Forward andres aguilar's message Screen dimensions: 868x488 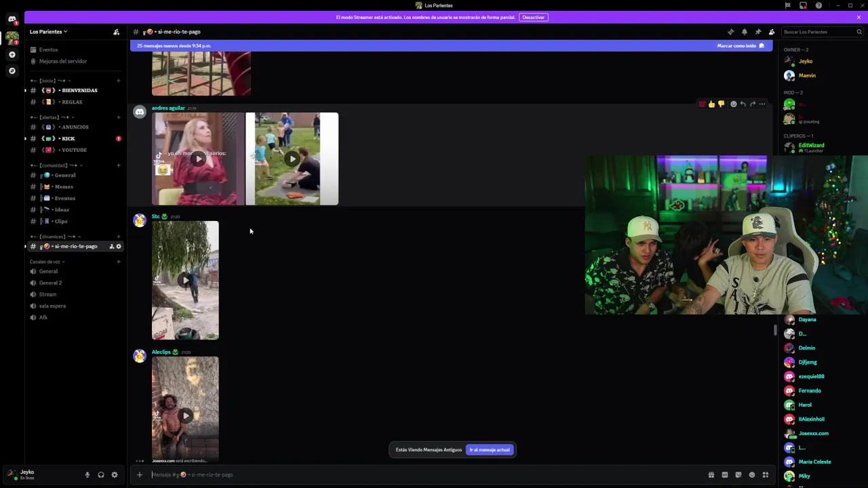[x=752, y=104]
